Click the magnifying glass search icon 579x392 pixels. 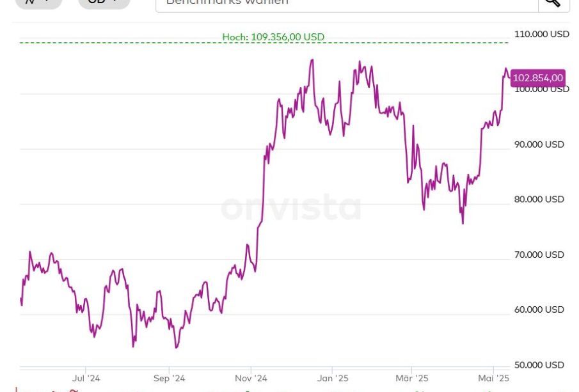click(553, 3)
